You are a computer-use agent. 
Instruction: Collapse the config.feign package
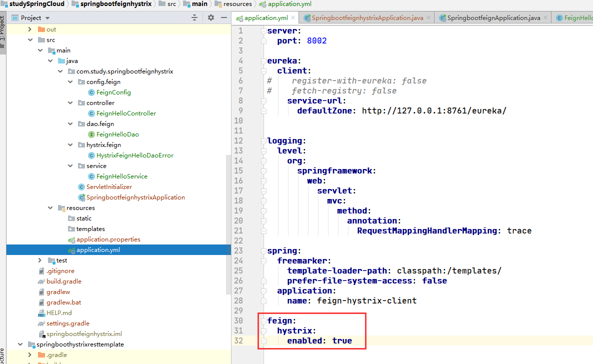70,81
